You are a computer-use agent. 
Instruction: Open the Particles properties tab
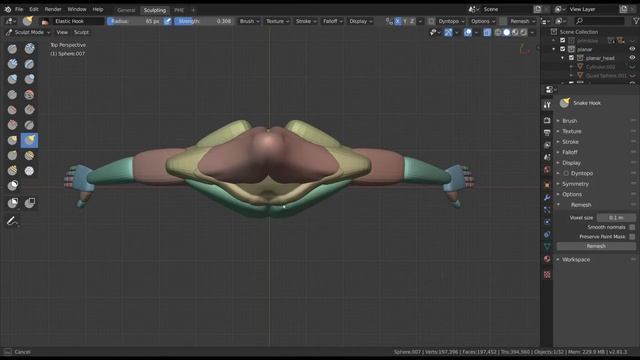pos(547,210)
